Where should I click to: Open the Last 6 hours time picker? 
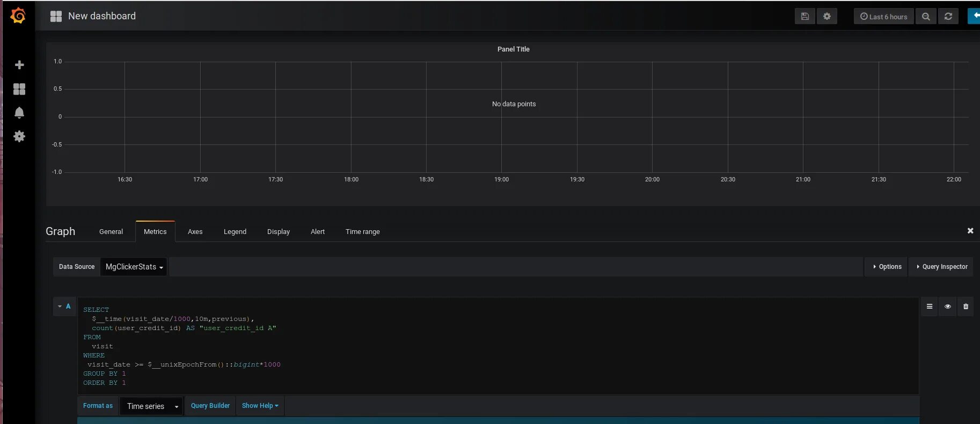(883, 16)
